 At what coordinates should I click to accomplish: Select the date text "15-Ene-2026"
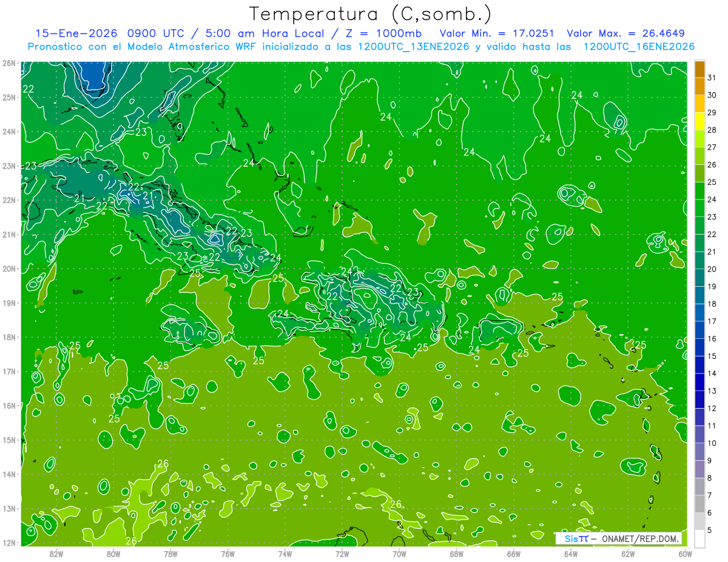coord(76,33)
